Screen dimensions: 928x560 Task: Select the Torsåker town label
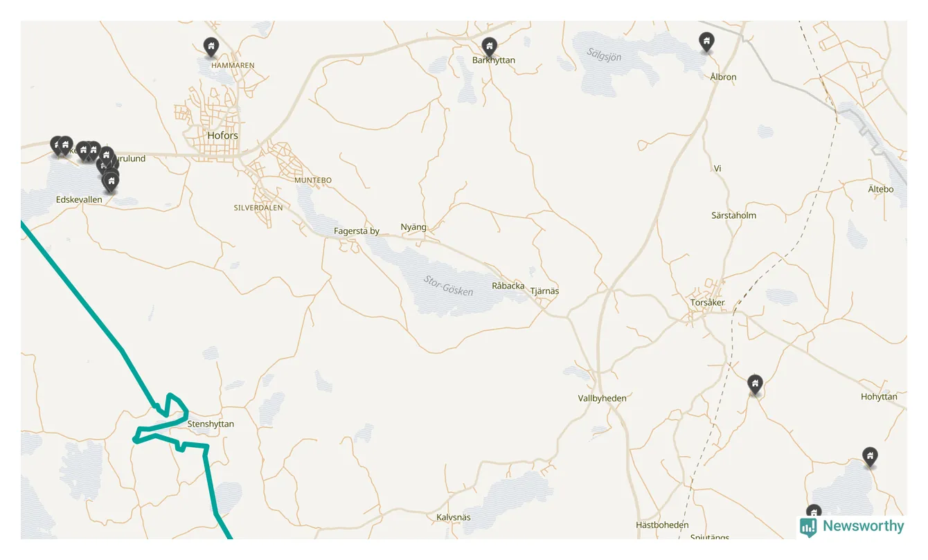pyautogui.click(x=707, y=302)
